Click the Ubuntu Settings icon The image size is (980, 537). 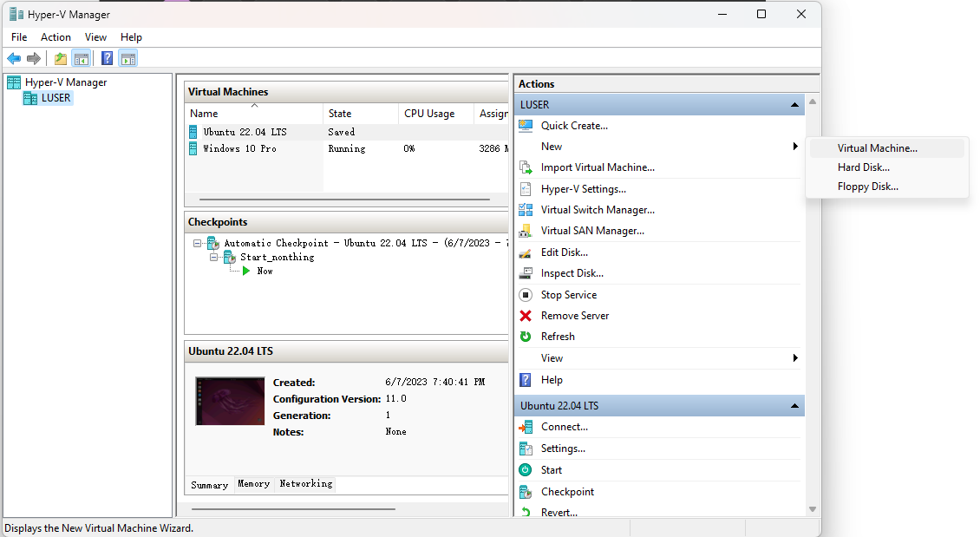pyautogui.click(x=526, y=449)
